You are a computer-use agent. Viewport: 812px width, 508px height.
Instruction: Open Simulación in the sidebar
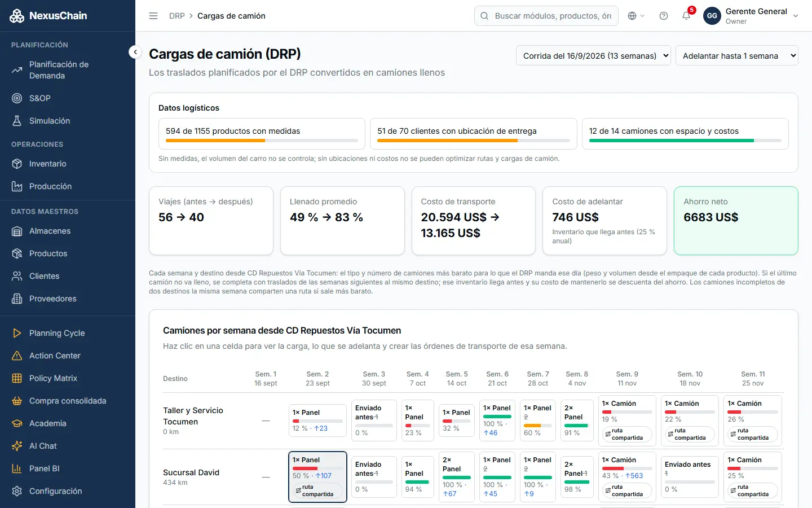pos(68,121)
